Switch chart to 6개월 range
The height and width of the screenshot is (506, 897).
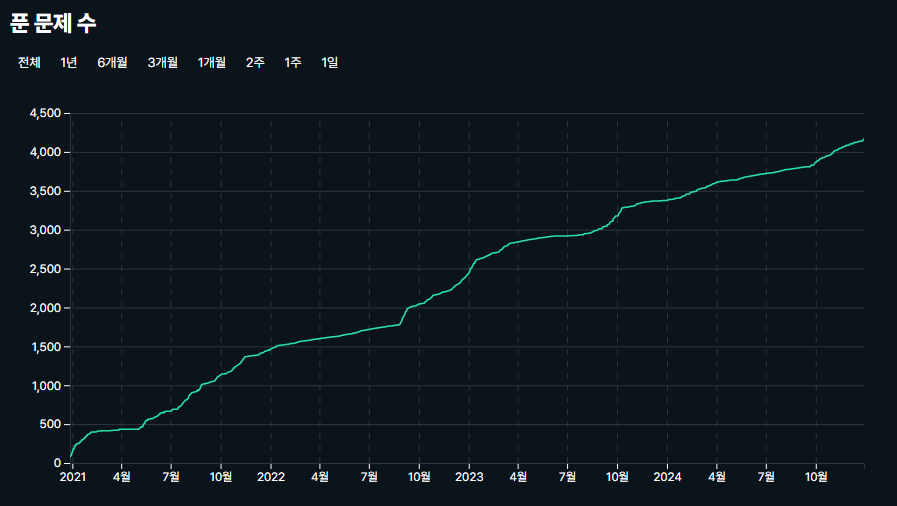[112, 62]
